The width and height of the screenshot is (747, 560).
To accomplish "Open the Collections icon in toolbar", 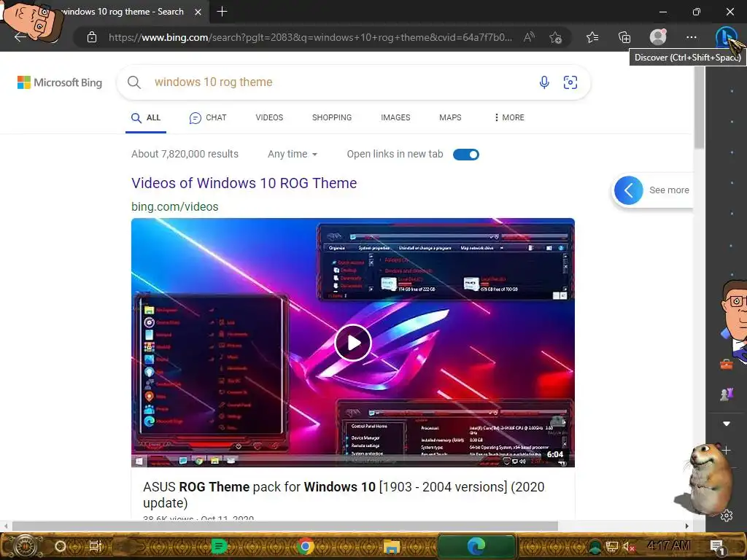I will (x=624, y=37).
